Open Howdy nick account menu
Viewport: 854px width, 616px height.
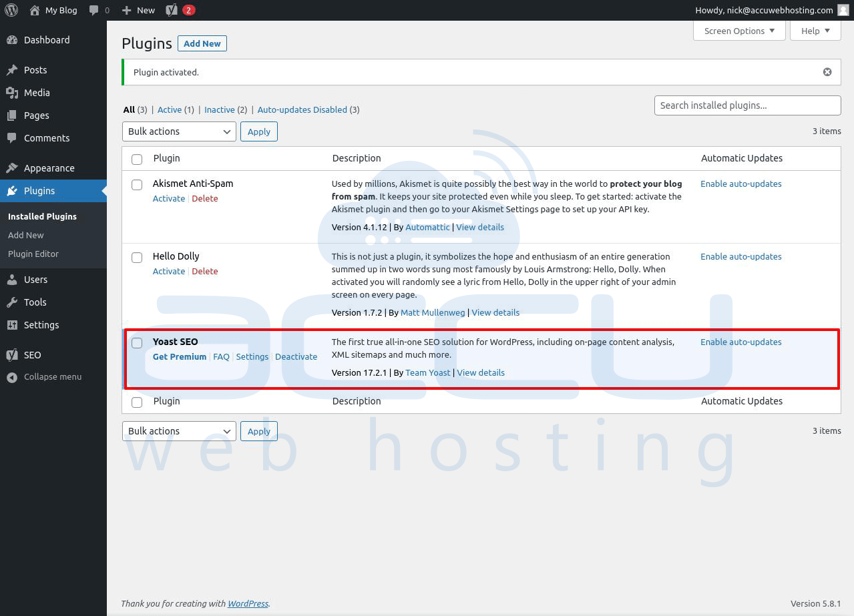[x=772, y=10]
